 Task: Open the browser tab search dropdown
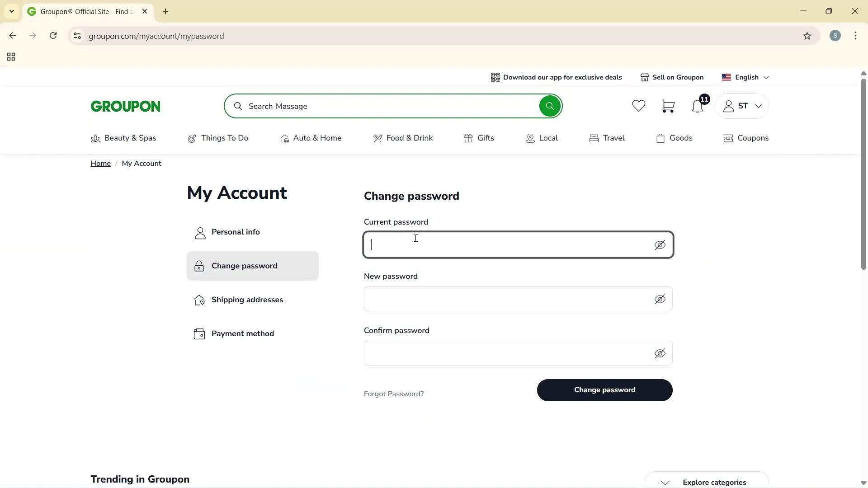11,11
